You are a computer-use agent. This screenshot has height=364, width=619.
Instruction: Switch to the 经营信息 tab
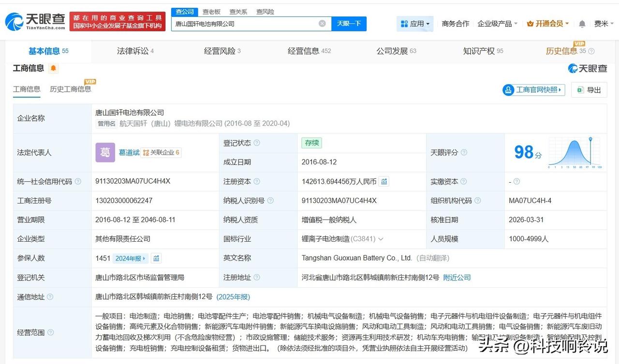click(309, 51)
